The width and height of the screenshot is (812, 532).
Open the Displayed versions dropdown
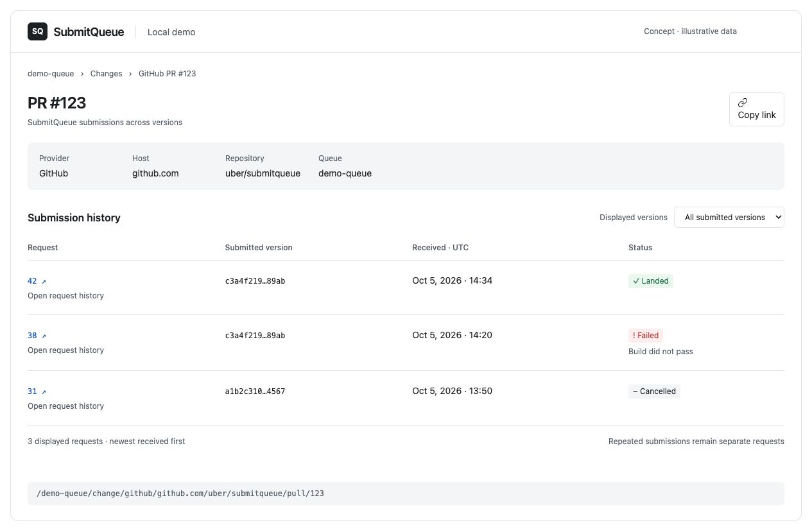pyautogui.click(x=729, y=217)
